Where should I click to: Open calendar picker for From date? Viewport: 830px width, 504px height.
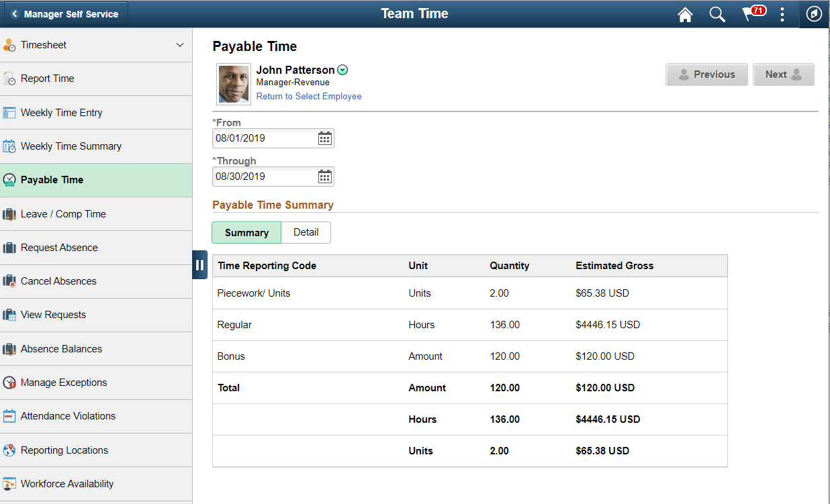pyautogui.click(x=325, y=138)
